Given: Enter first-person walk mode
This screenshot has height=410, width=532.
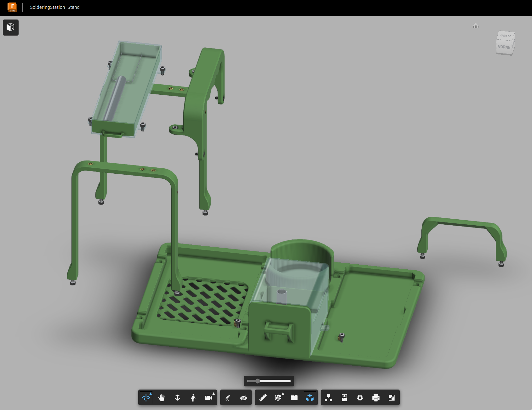Looking at the screenshot, I should click(193, 397).
